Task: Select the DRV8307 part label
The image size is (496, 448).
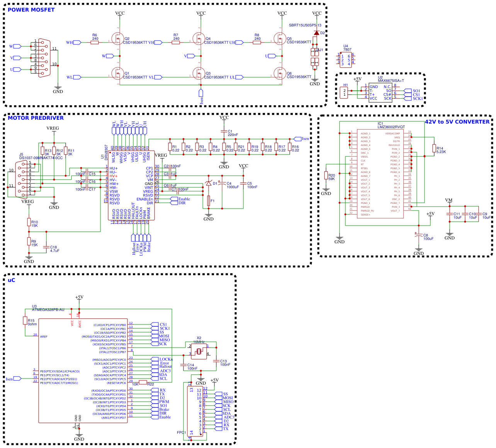Action: pos(106,153)
